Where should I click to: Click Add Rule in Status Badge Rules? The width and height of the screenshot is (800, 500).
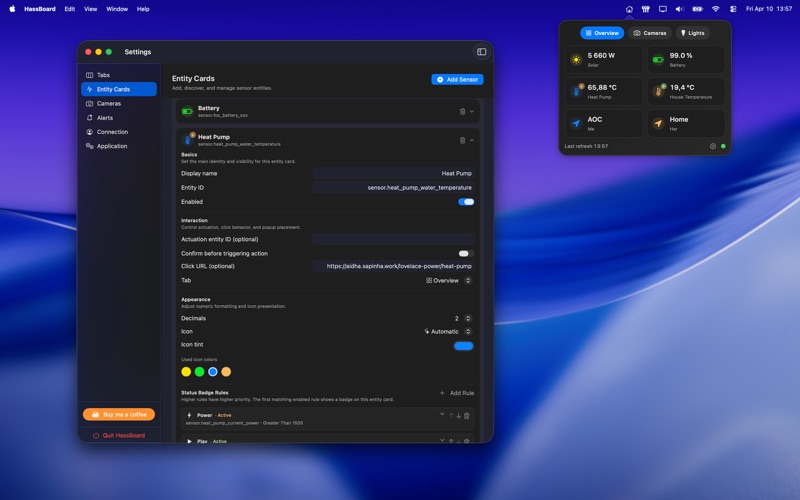pos(457,393)
